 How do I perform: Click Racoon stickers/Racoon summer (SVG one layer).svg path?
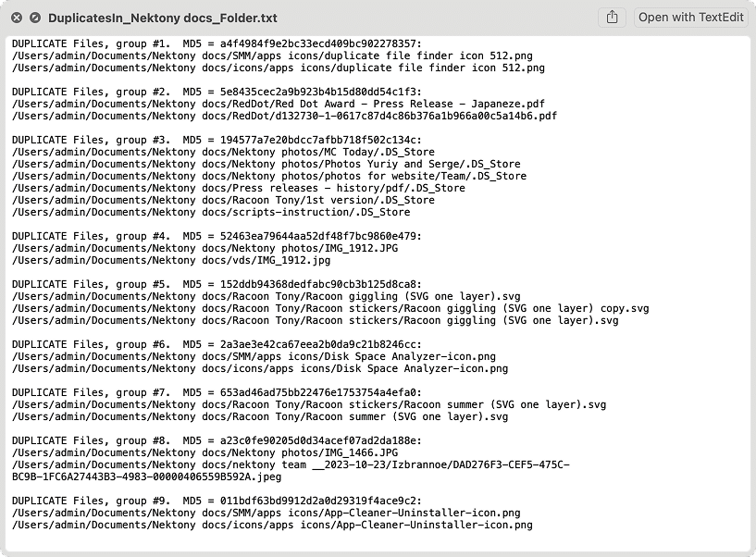pyautogui.click(x=309, y=405)
